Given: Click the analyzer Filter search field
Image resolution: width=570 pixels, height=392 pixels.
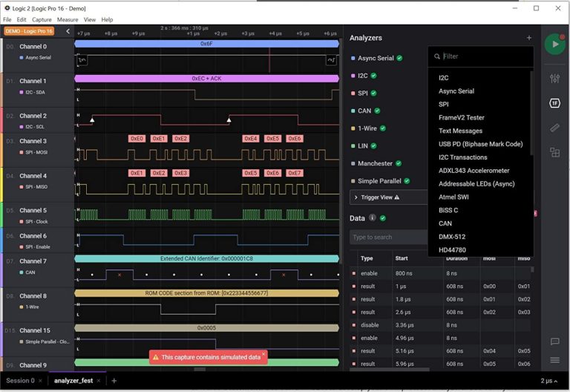Looking at the screenshot, I should 481,56.
